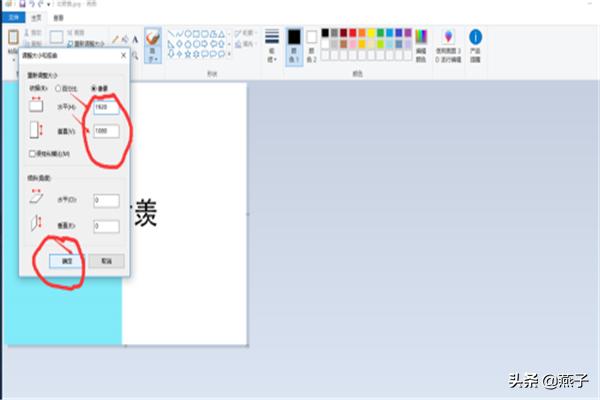This screenshot has width=600, height=400.
Task: Select the Percentage radio option
Action: [x=58, y=88]
